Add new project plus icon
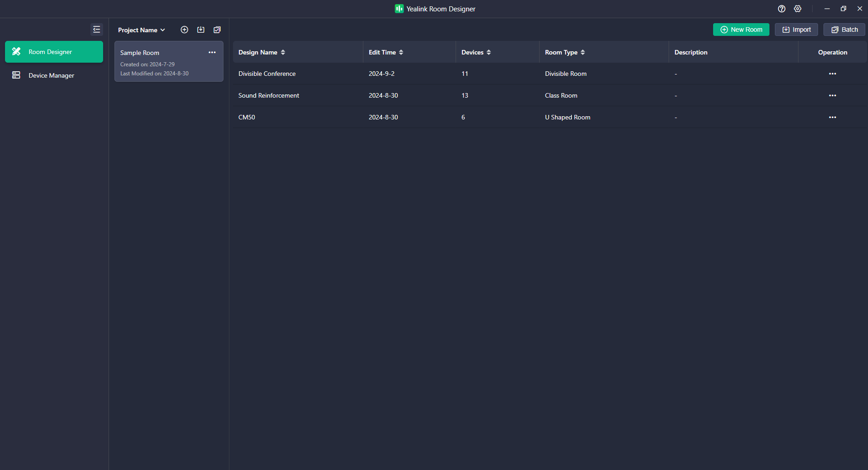868x470 pixels. pyautogui.click(x=184, y=30)
